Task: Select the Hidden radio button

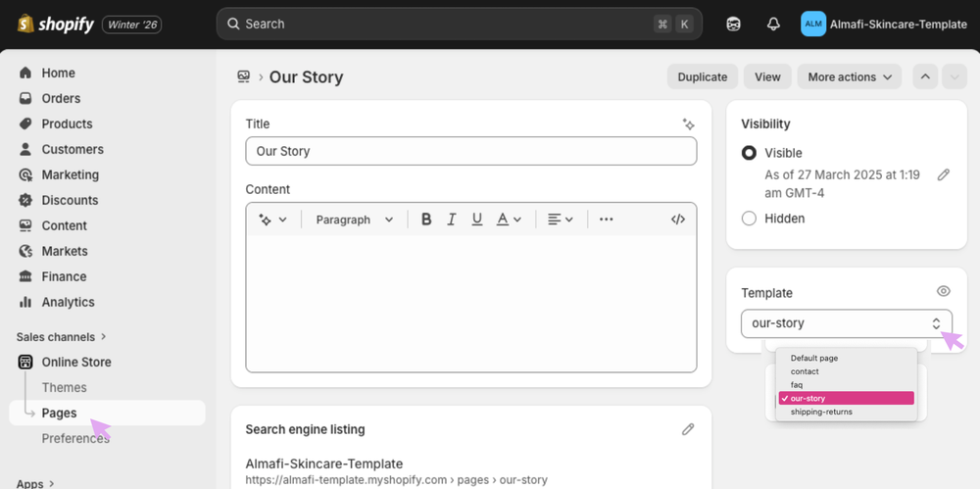Action: point(750,219)
